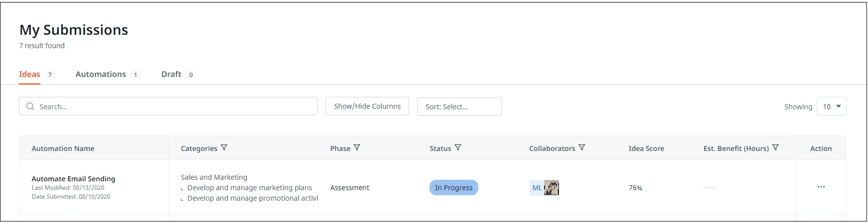Open Automate Email Sending idea
Image resolution: width=868 pixels, height=222 pixels.
tap(73, 178)
